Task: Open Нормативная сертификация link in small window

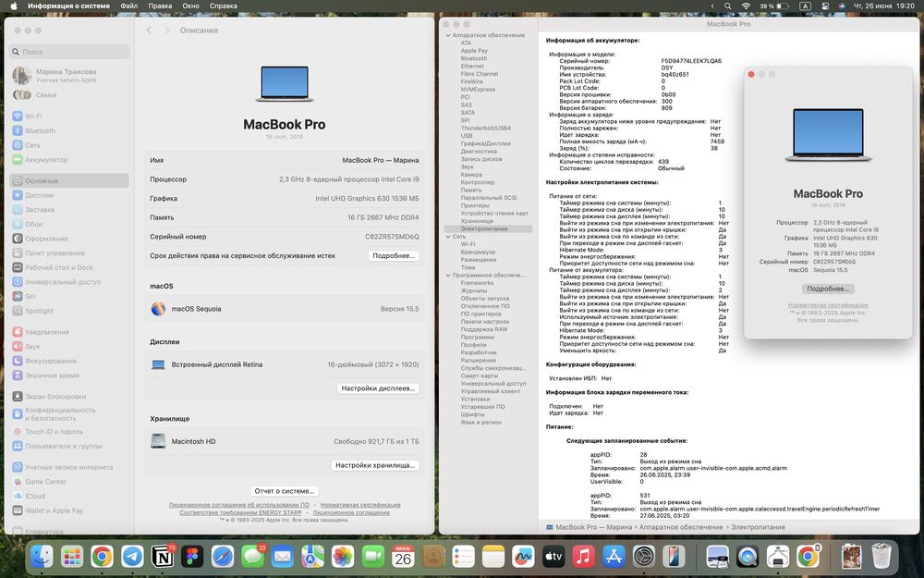Action: click(828, 305)
